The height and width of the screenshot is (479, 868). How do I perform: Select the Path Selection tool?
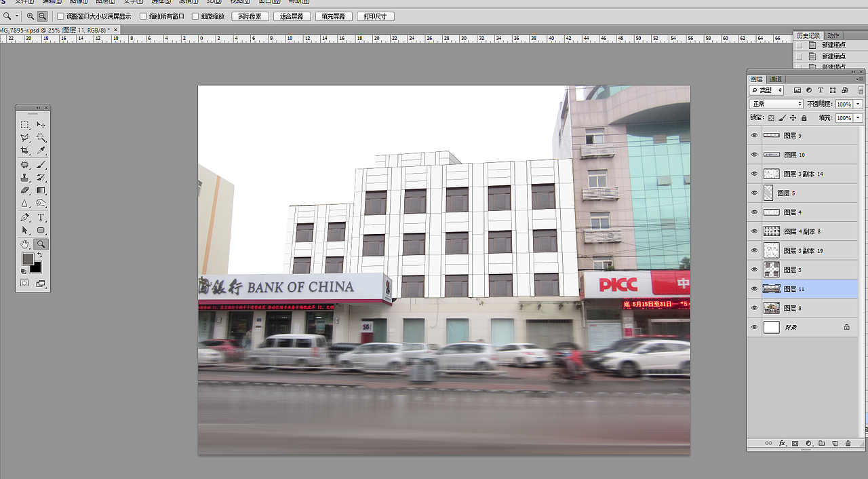[x=24, y=231]
